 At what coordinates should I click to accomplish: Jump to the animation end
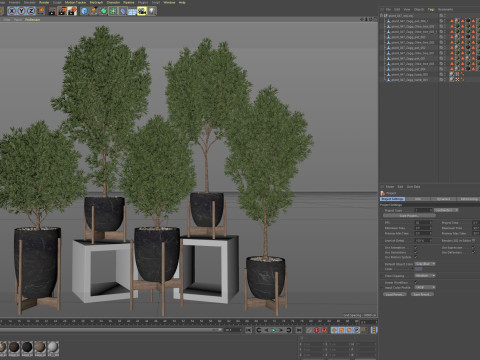click(x=299, y=330)
